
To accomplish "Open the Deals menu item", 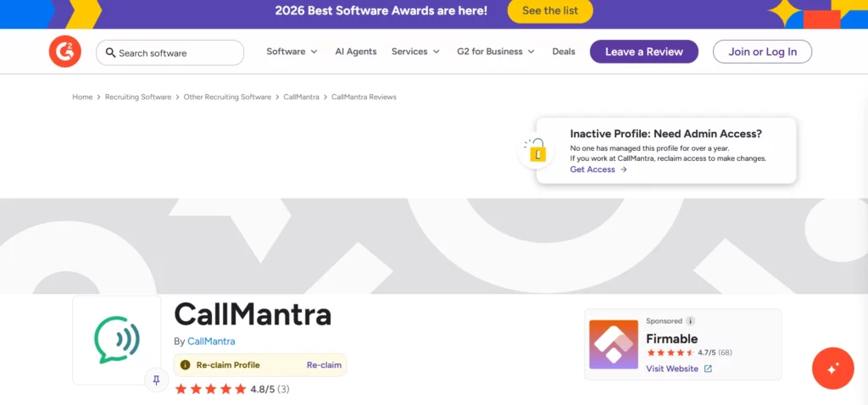I will (564, 52).
